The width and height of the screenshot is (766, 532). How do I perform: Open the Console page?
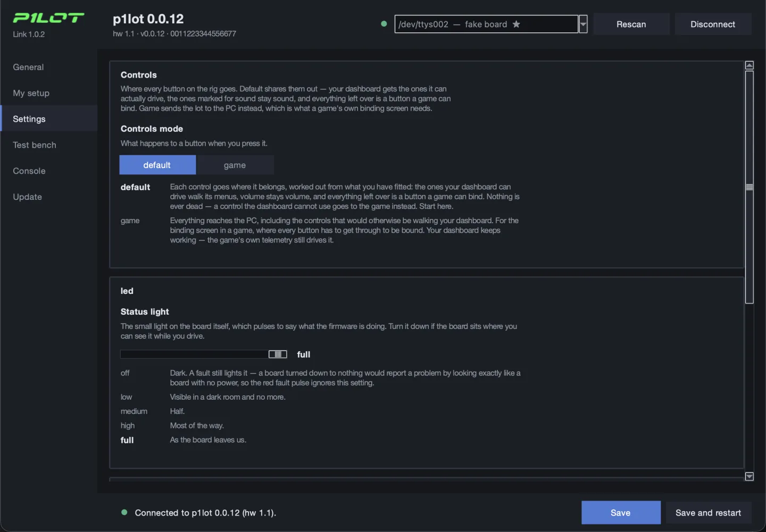point(49,171)
